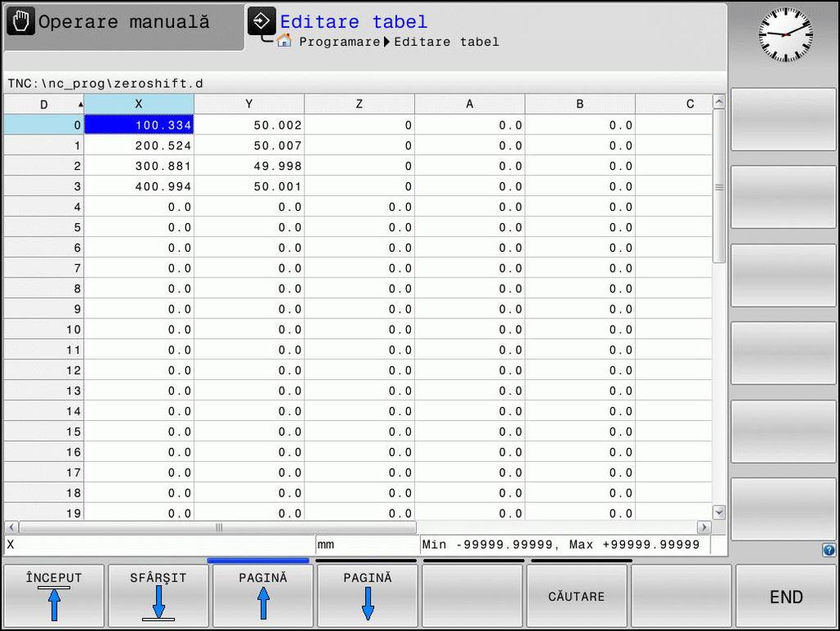840x631 pixels.
Task: Click the horizontal scrollbar left arrow
Action: tap(11, 527)
